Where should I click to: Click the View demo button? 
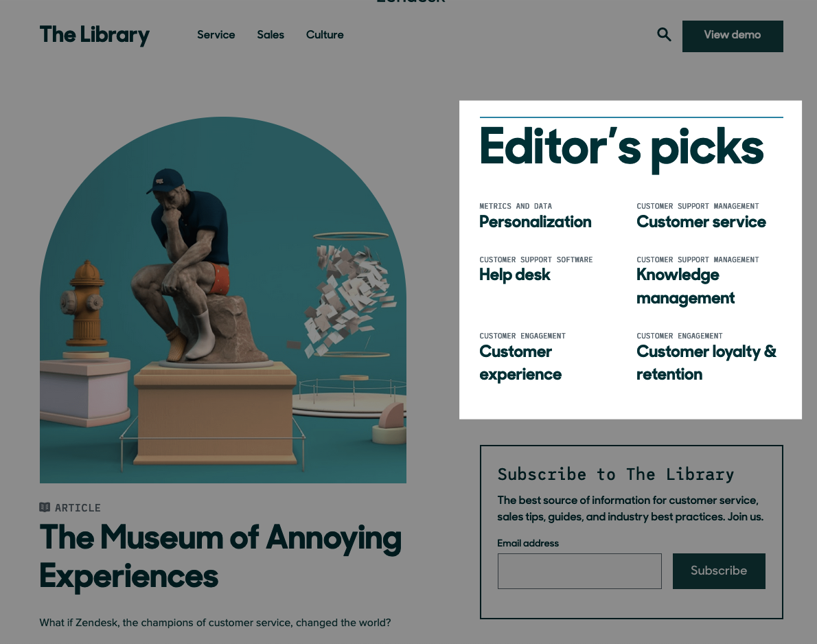point(733,36)
